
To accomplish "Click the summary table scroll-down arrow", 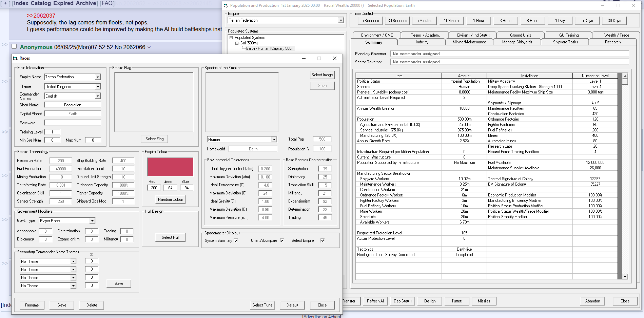I will (x=625, y=277).
